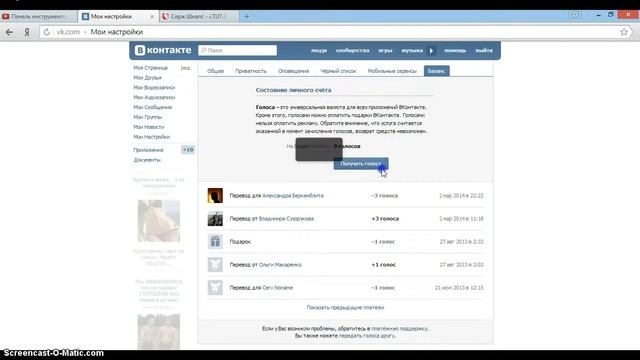Open Мои Настройки in sidebar
Viewport: 640px width, 360px height.
151,137
